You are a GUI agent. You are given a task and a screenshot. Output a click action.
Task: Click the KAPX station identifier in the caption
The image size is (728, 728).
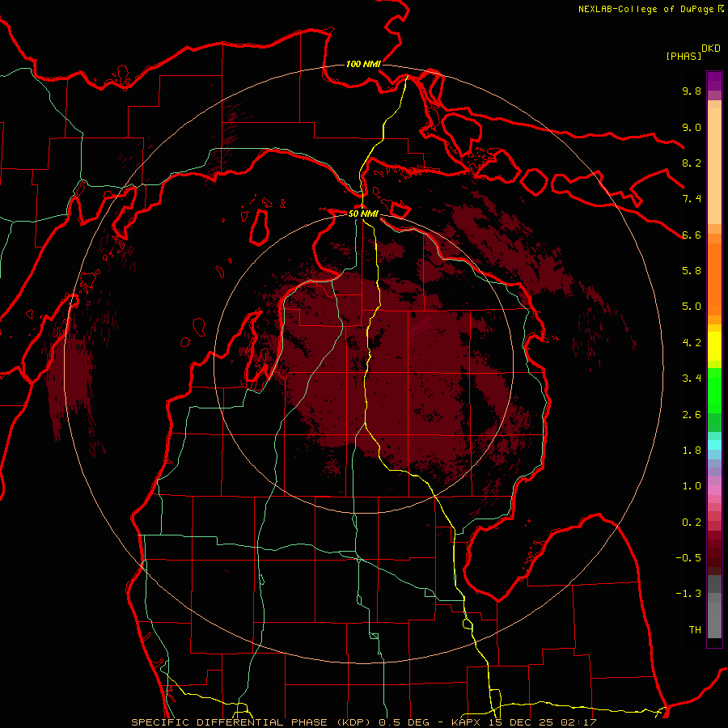(x=468, y=722)
